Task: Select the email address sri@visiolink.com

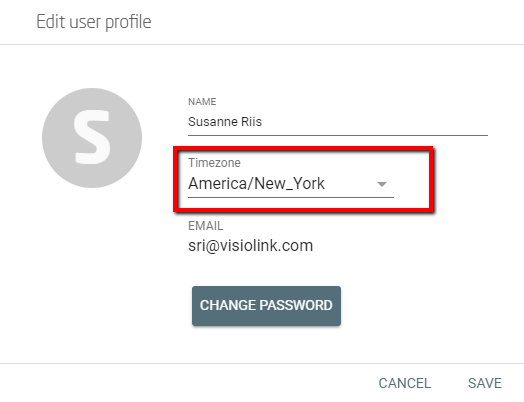Action: click(x=250, y=246)
